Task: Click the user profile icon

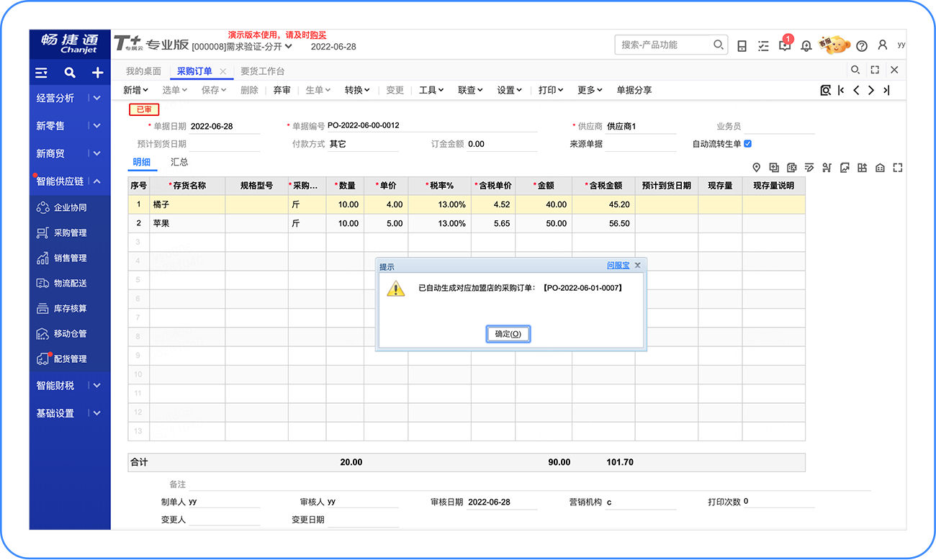Action: pos(883,45)
